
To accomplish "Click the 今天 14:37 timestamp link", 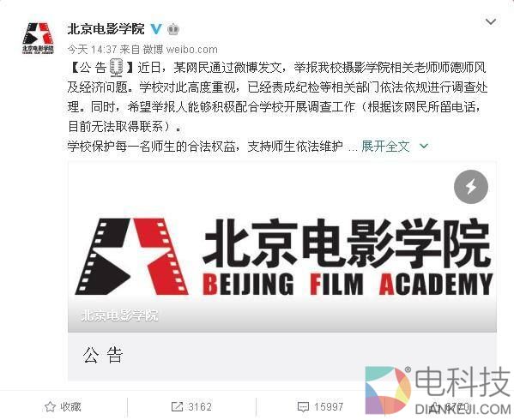I will coord(93,50).
